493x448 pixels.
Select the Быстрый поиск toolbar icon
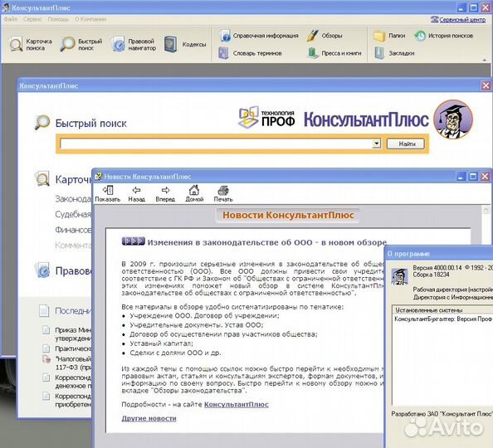click(81, 44)
